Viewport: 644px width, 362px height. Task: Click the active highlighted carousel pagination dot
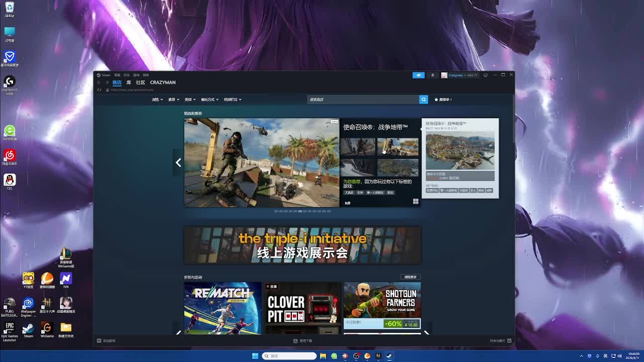click(300, 211)
